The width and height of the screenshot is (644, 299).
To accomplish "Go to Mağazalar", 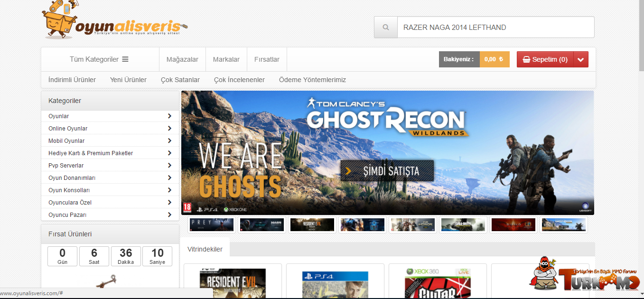I will (x=182, y=59).
